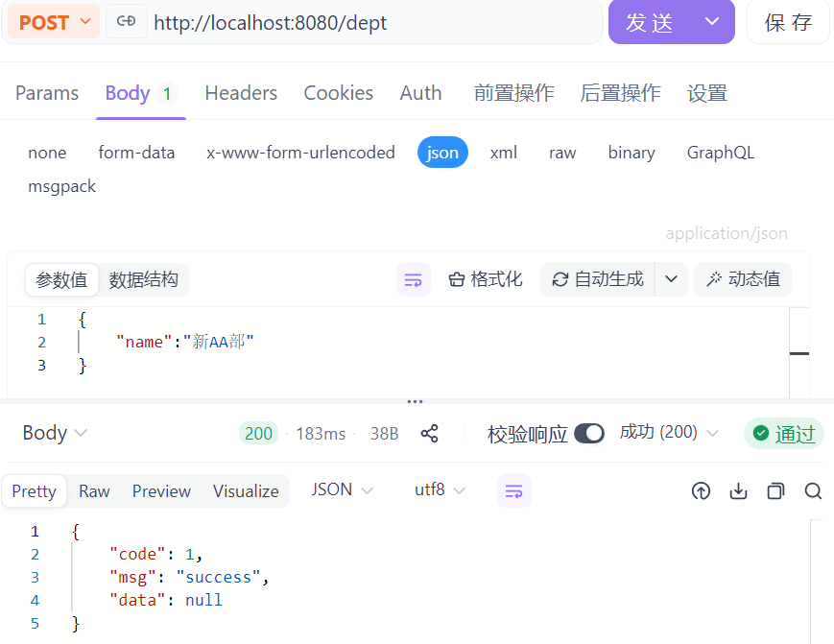Viewport: 834px width, 644px height.
Task: Open the response Body section dropdown
Action: tap(55, 433)
